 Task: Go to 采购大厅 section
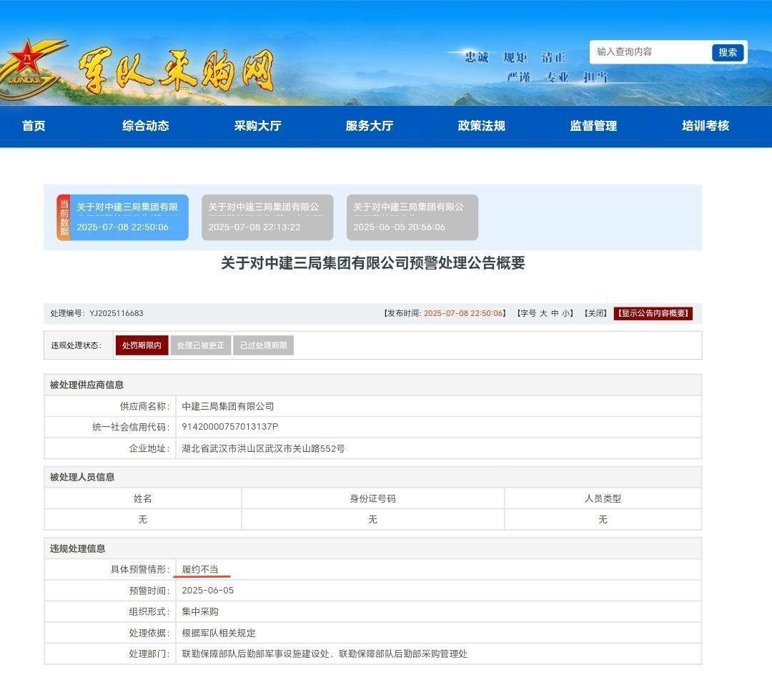click(x=257, y=126)
